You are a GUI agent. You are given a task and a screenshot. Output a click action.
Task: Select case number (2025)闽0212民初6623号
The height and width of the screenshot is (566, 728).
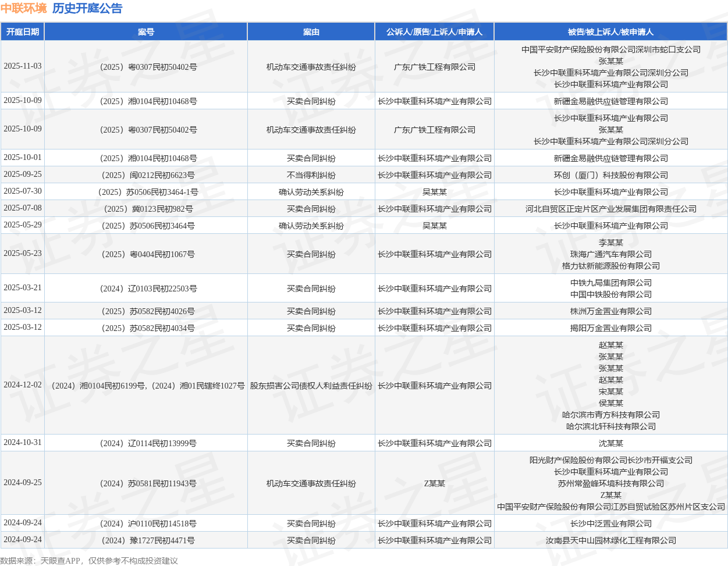pos(146,175)
